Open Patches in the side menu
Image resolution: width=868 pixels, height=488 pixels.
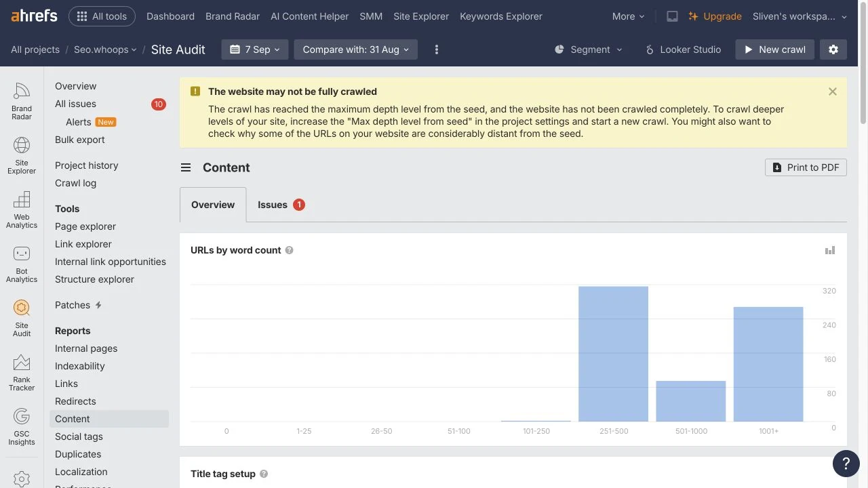coord(73,305)
